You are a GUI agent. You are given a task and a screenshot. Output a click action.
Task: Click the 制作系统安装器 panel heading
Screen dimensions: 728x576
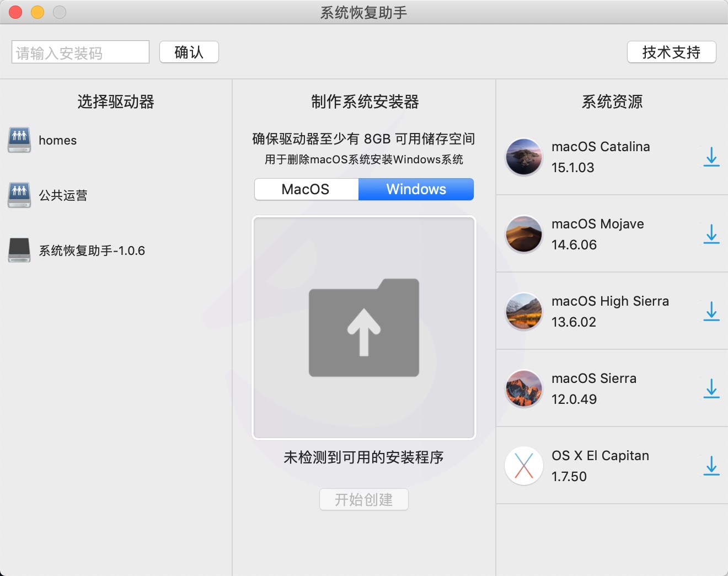365,102
